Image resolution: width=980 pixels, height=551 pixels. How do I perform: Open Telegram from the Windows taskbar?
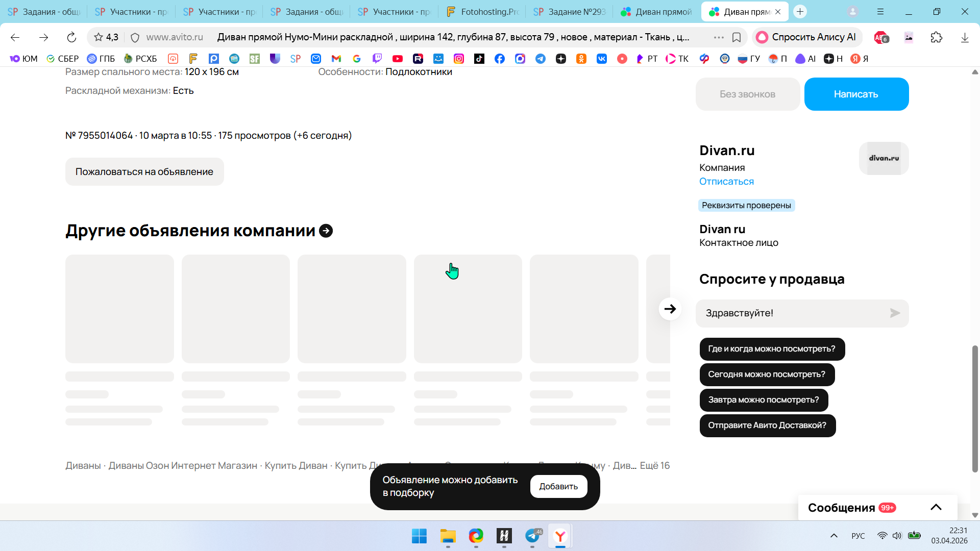point(532,536)
